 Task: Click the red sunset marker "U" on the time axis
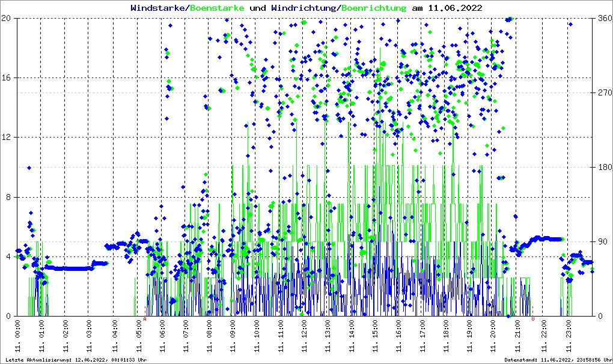(x=532, y=319)
